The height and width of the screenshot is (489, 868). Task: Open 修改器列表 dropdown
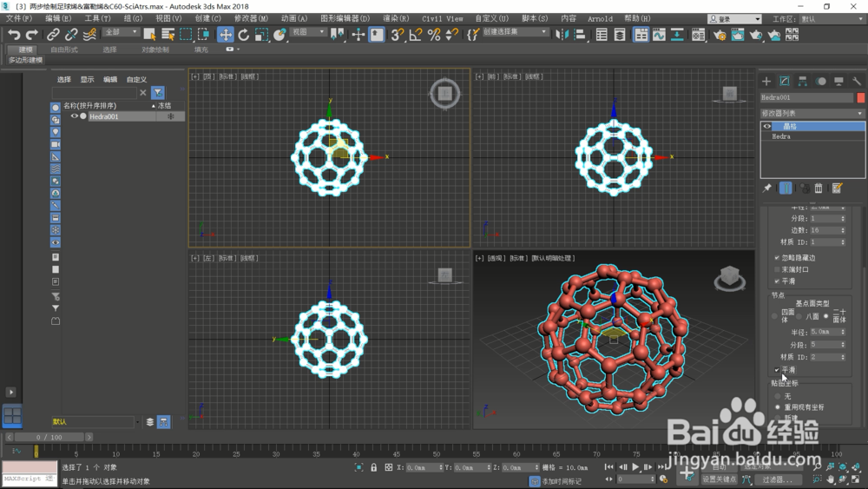pos(812,113)
